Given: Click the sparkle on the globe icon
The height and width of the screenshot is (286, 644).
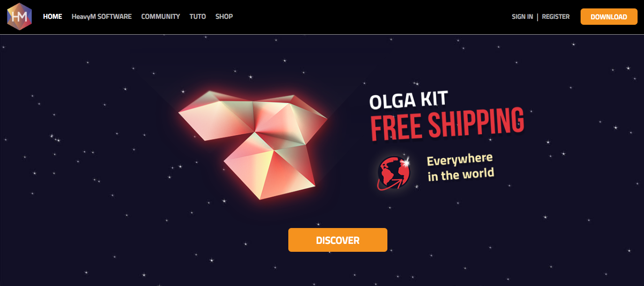Looking at the screenshot, I should click(x=405, y=163).
